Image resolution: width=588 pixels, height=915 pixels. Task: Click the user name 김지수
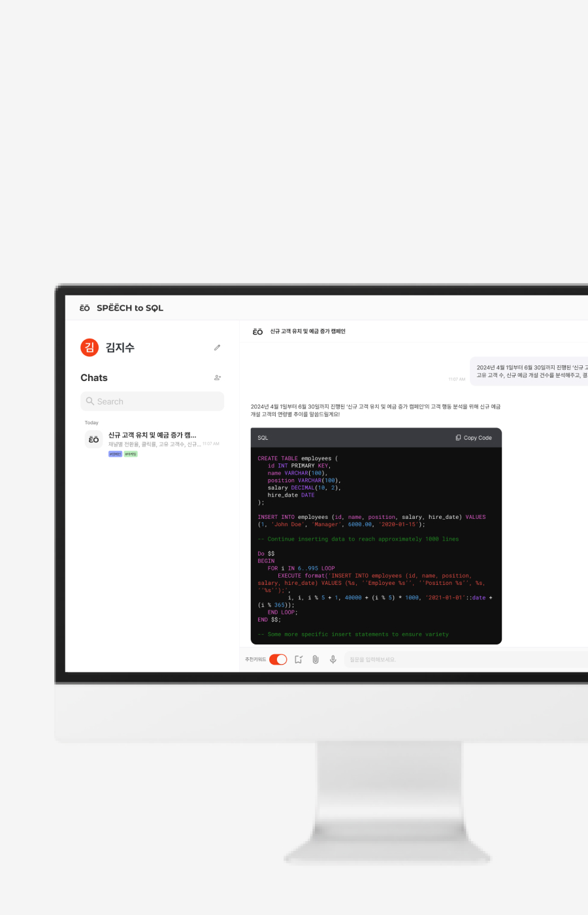click(x=120, y=348)
